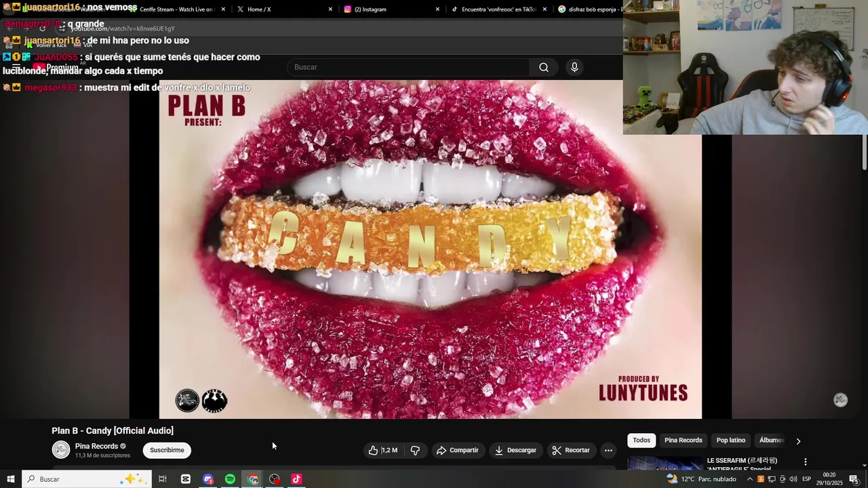The height and width of the screenshot is (488, 868).
Task: Click the YouTube search magnifier button
Action: point(543,67)
